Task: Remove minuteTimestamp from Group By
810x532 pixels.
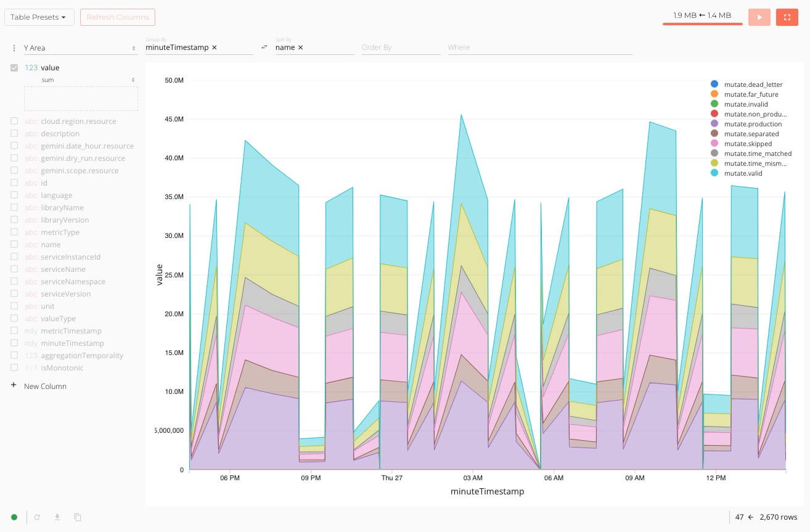Action: point(215,47)
